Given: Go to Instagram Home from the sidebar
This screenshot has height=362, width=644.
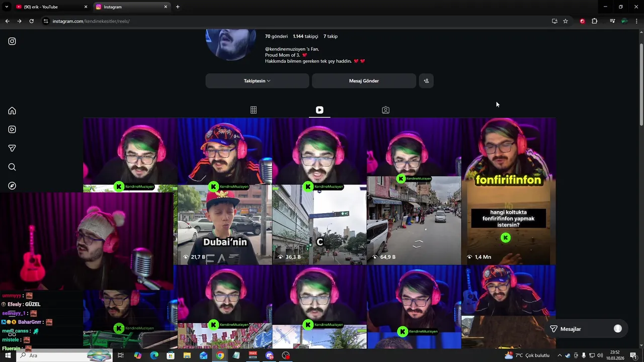Looking at the screenshot, I should click(12, 111).
